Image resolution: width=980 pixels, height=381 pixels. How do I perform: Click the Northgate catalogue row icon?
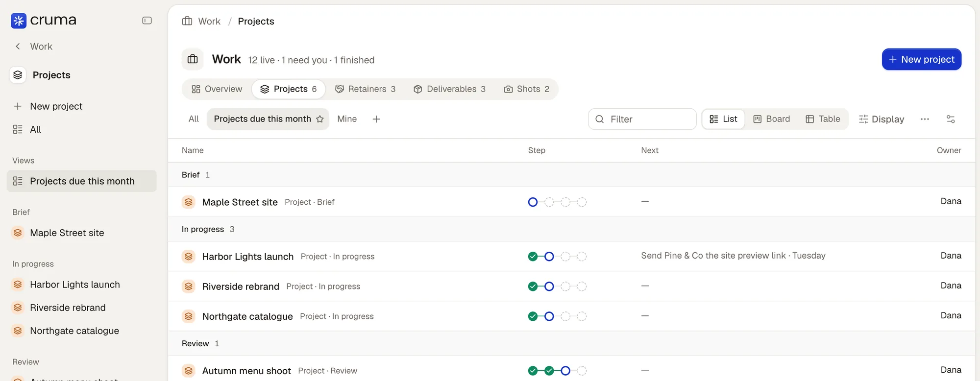tap(189, 316)
